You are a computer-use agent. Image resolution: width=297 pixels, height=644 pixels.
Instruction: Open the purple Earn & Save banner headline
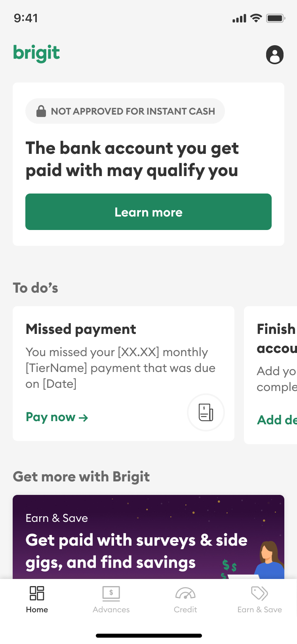136,551
